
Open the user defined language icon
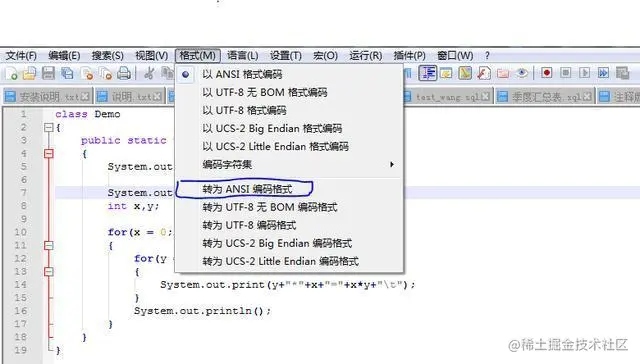click(x=446, y=73)
